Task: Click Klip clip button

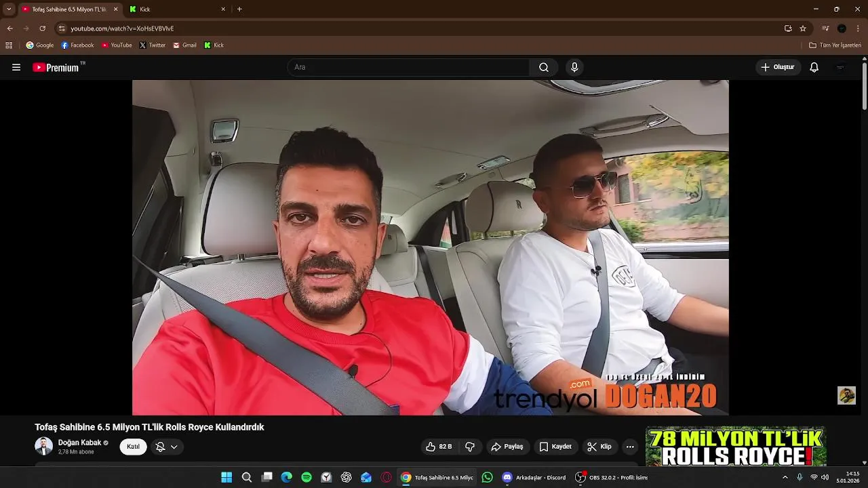Action: [599, 447]
